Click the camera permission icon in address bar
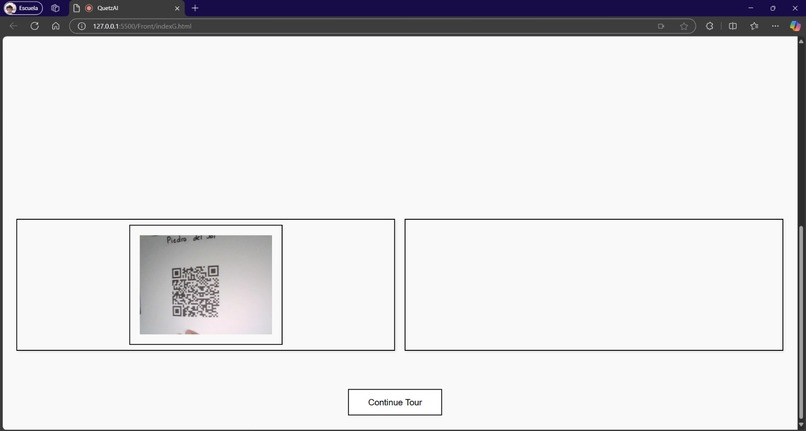 tap(661, 26)
